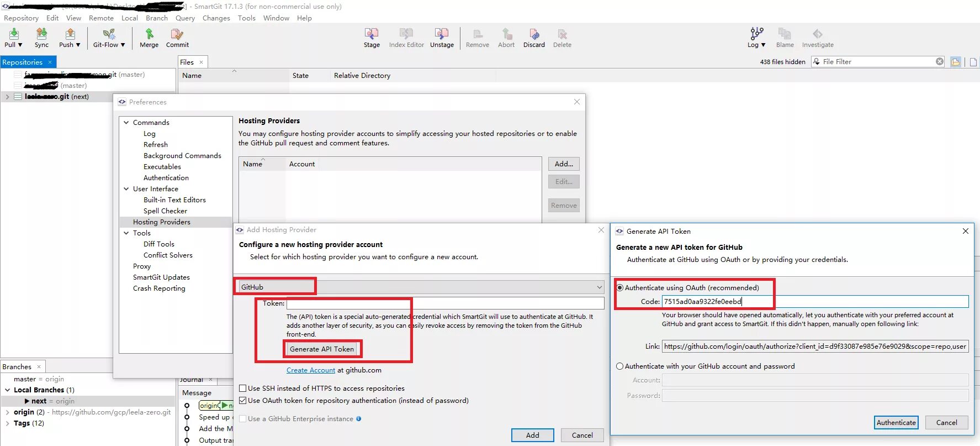This screenshot has height=446, width=980.
Task: Open the Log toolbar icon
Action: (756, 34)
